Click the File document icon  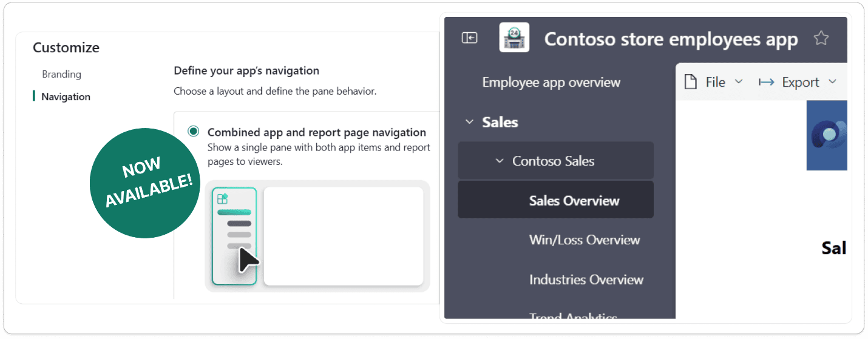coord(690,82)
